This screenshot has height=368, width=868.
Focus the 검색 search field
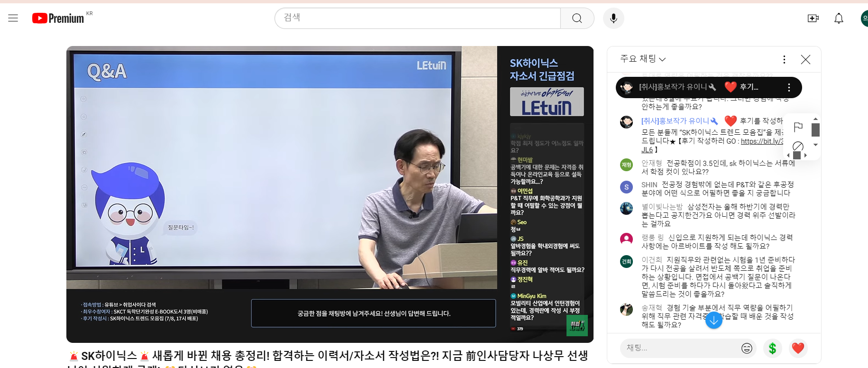point(418,18)
